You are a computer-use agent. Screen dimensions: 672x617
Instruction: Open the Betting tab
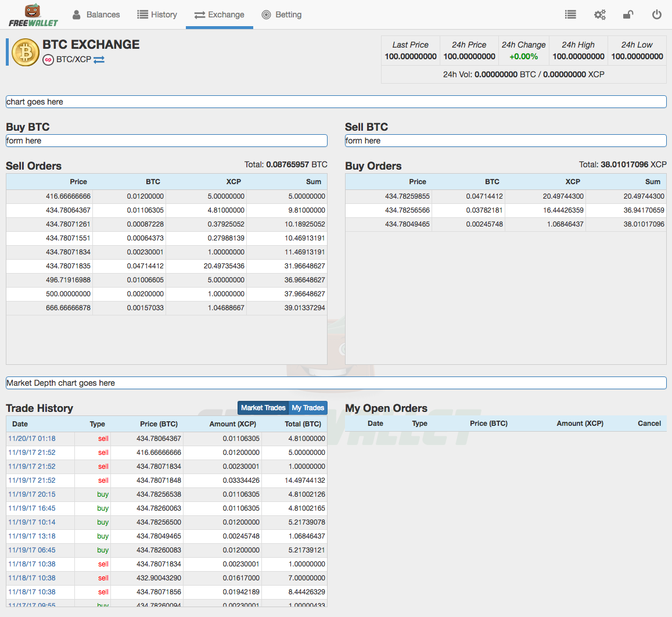click(282, 15)
